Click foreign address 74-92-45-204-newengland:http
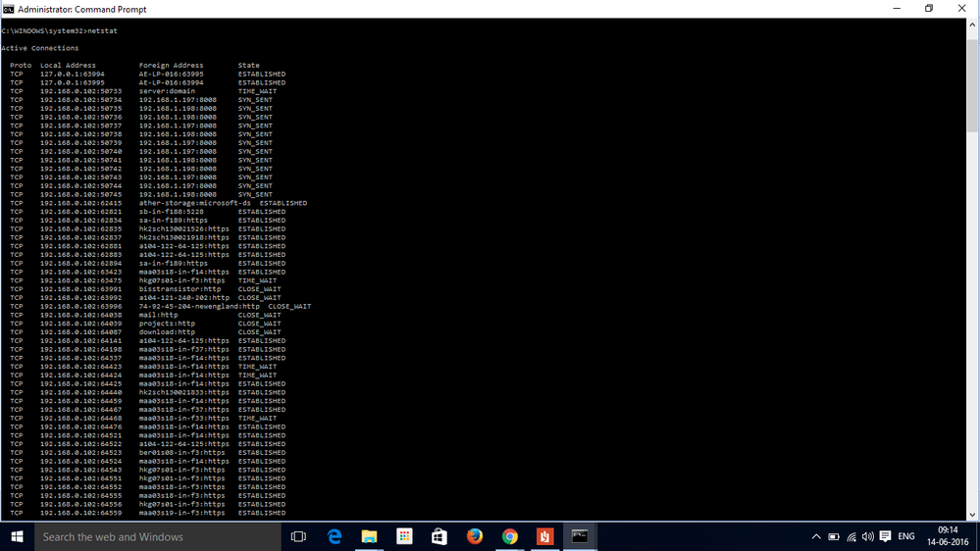The image size is (980, 551). click(x=199, y=307)
